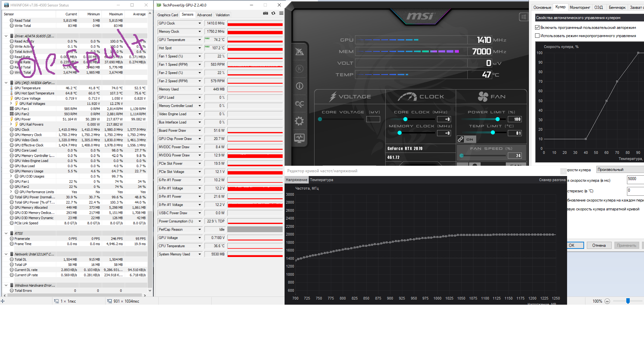This screenshot has height=352, width=644.
Task: Click the temperature hysteresis input field
Action: [x=635, y=191]
